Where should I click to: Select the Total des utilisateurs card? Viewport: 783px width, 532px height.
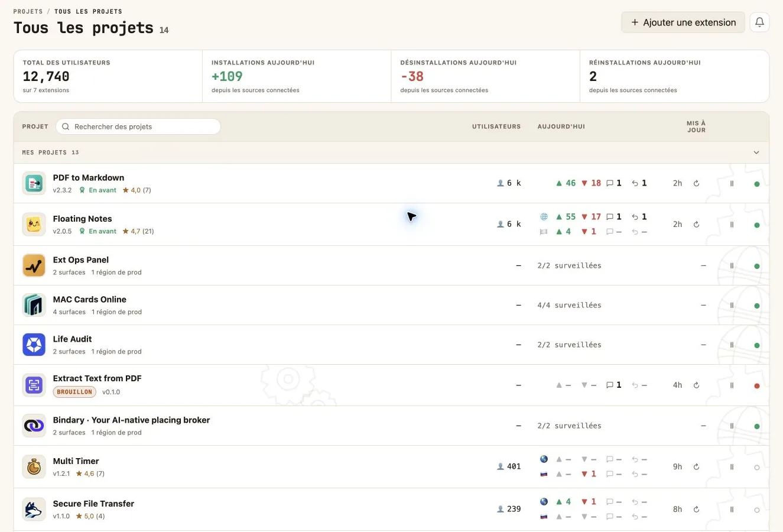tap(108, 76)
